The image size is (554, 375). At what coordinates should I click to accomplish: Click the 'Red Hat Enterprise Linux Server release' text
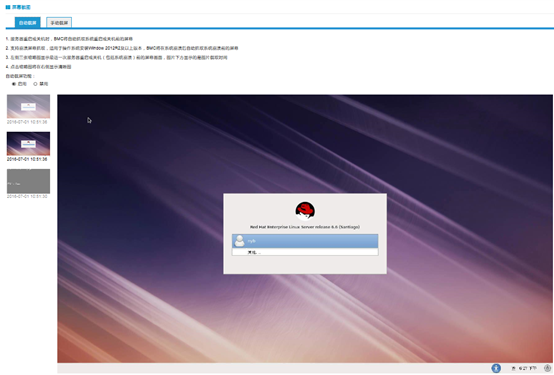(x=305, y=227)
